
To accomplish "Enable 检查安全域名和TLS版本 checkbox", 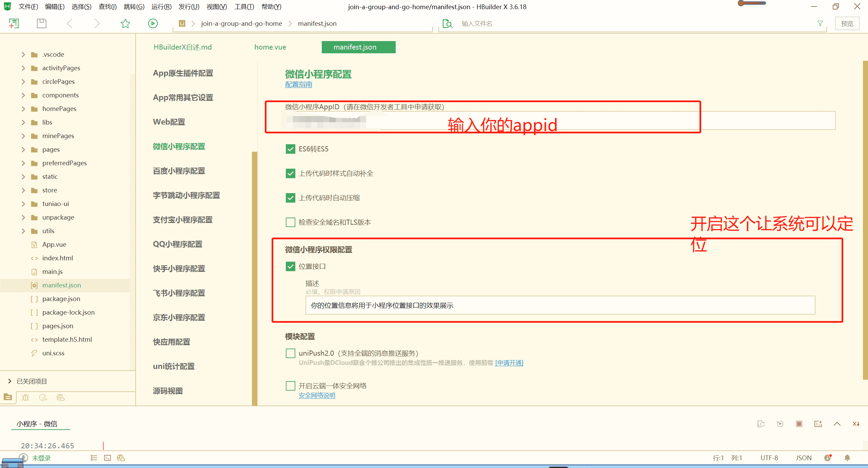I will (291, 222).
